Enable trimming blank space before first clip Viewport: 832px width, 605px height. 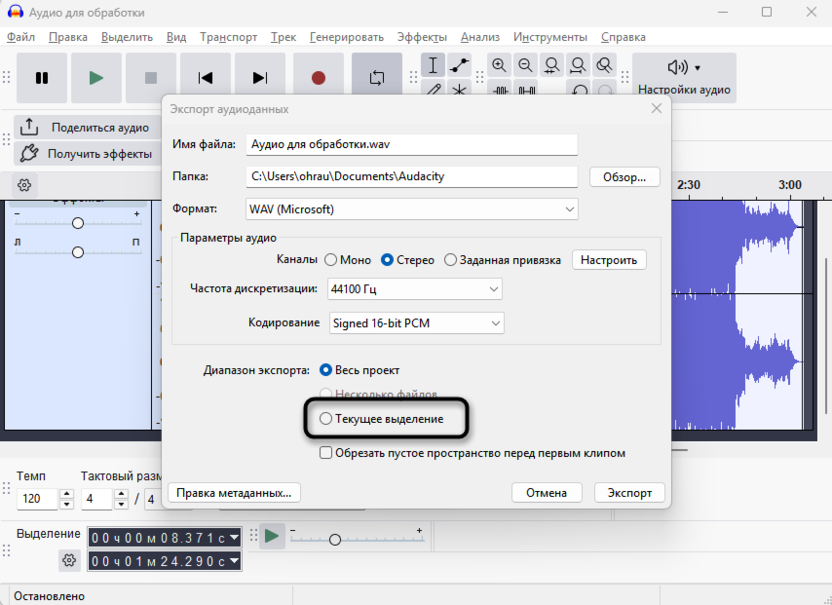(x=326, y=453)
